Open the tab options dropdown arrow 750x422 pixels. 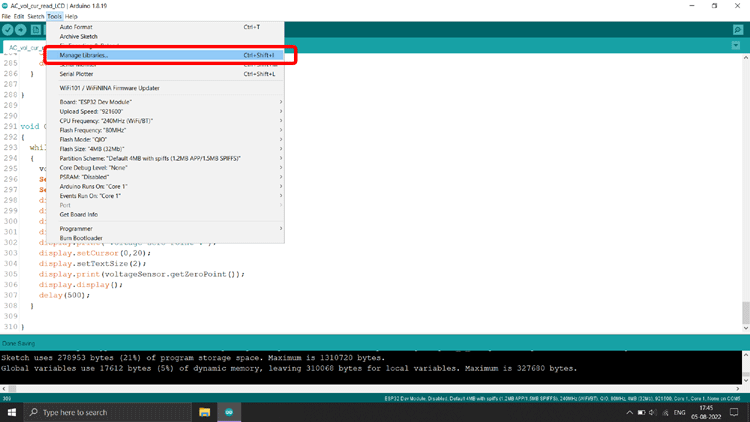pyautogui.click(x=736, y=45)
